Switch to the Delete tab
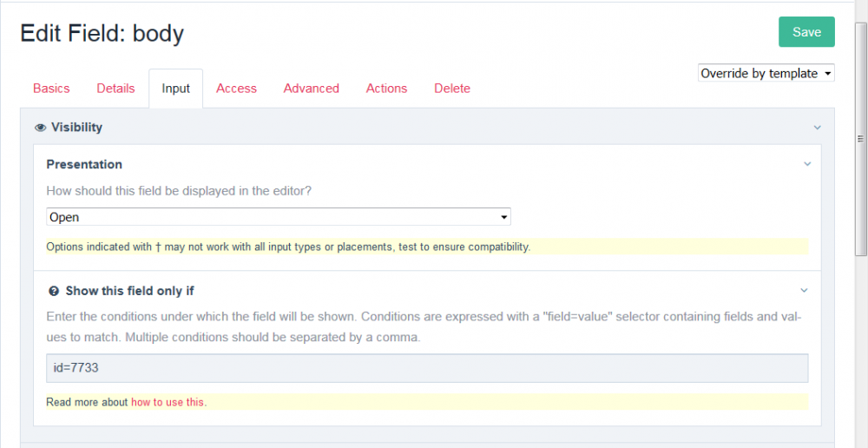The image size is (868, 448). tap(452, 89)
